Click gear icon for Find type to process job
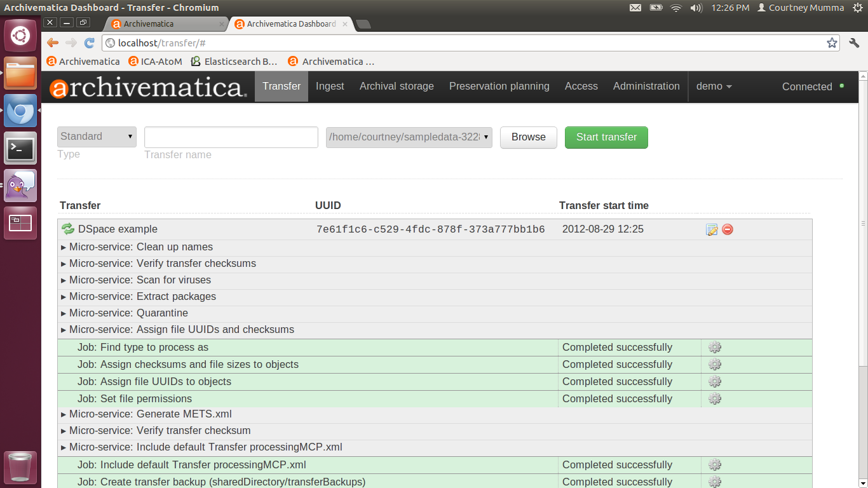 tap(715, 347)
